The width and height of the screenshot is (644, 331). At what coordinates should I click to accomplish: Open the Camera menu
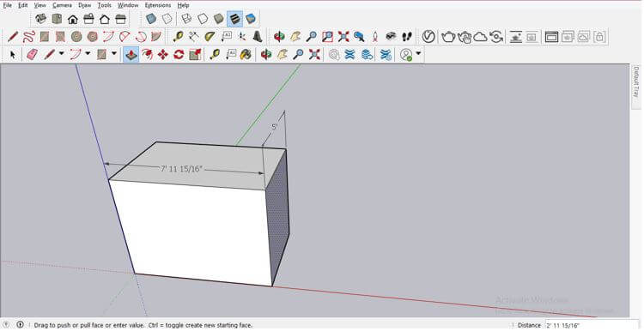pyautogui.click(x=62, y=5)
